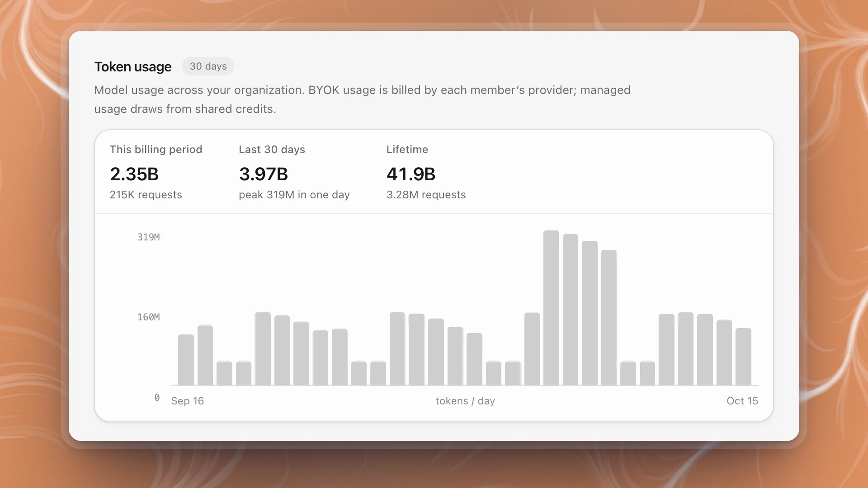Click the BYOK usage description paragraph
The image size is (868, 488).
[362, 99]
